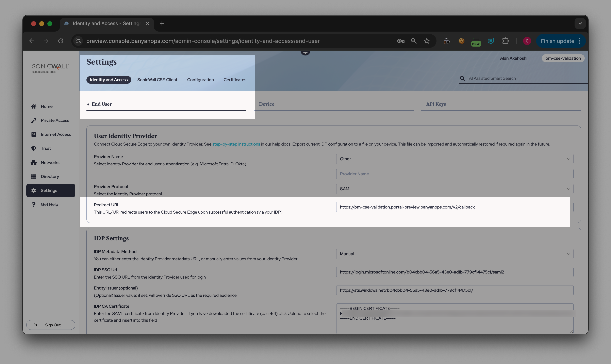Reload the page
The height and width of the screenshot is (364, 611).
[x=61, y=41]
